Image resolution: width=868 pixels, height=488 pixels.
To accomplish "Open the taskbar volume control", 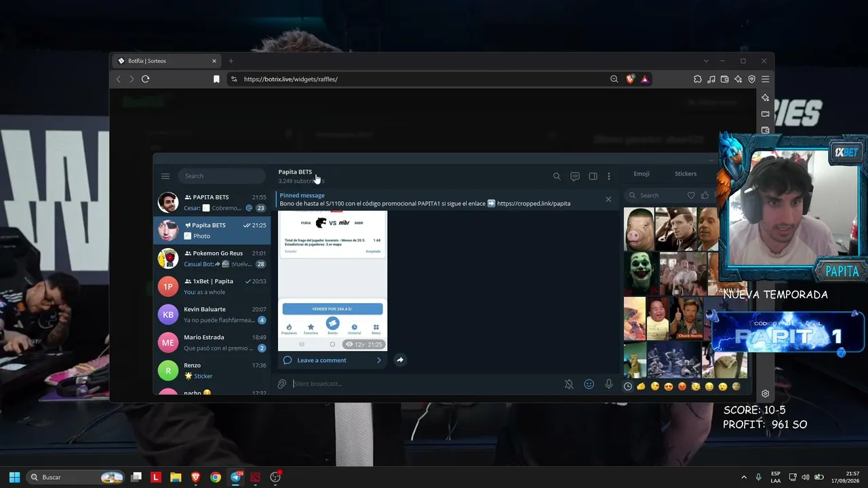I will tap(805, 477).
